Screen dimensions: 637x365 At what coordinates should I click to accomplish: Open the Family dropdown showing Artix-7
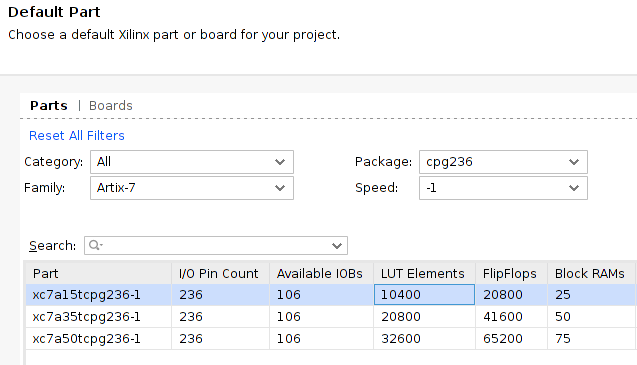click(x=192, y=188)
